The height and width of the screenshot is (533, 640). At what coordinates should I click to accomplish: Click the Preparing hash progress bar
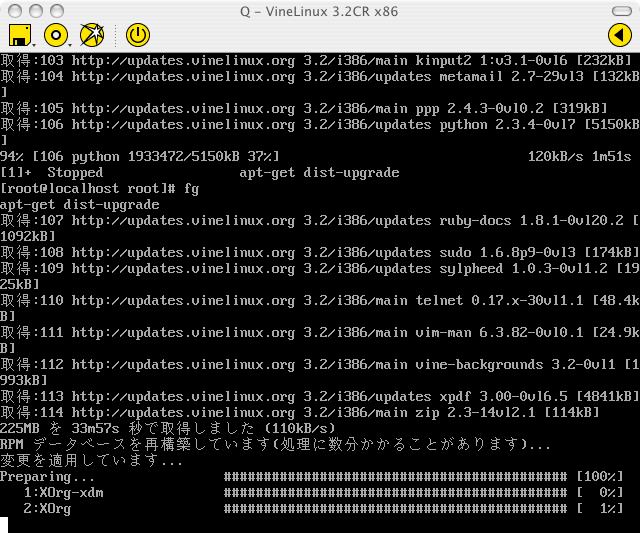click(396, 476)
